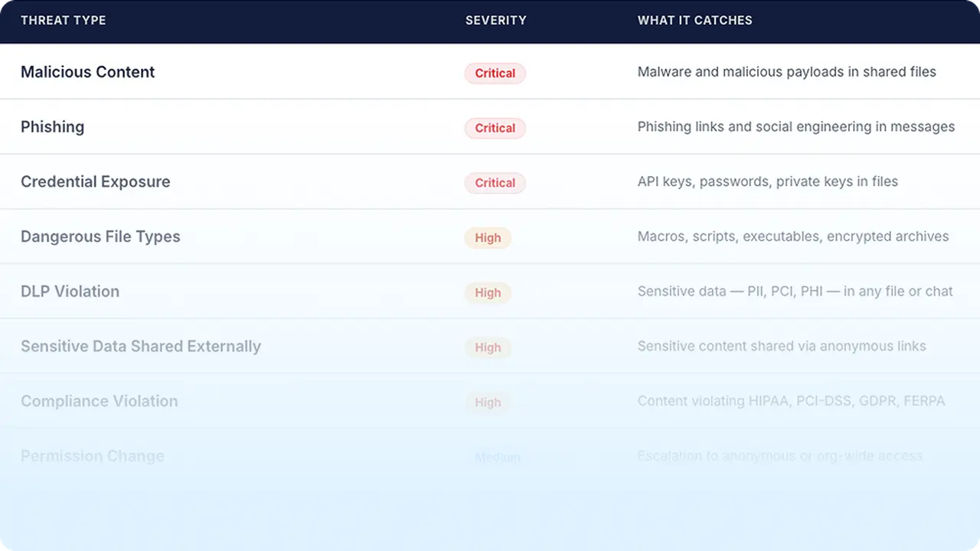This screenshot has height=551, width=980.
Task: Click the High badge for Dangerous File Types
Action: click(x=488, y=238)
